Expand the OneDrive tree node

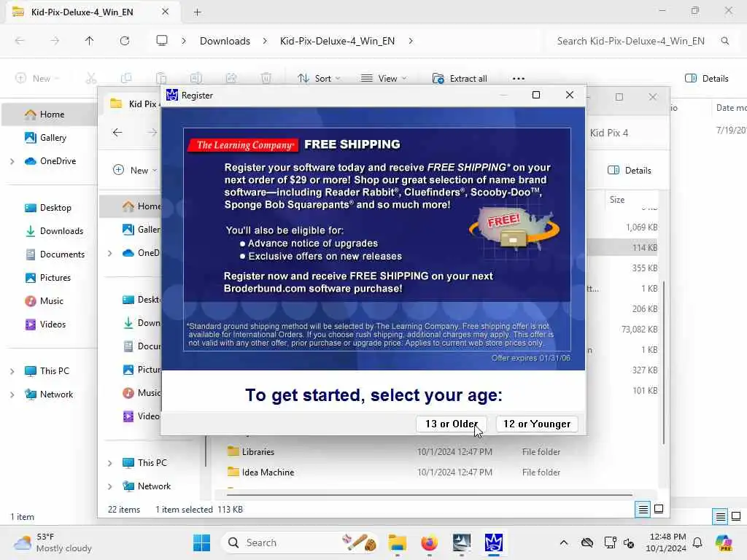coord(12,161)
